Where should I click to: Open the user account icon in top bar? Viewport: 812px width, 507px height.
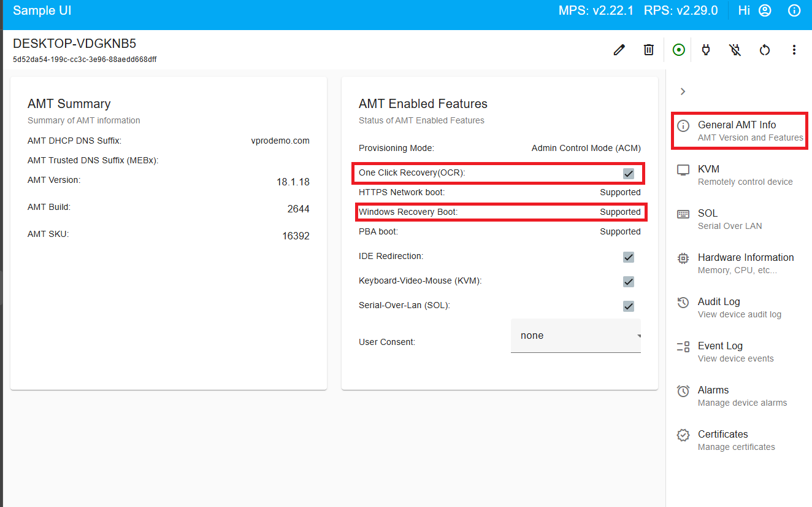(764, 10)
